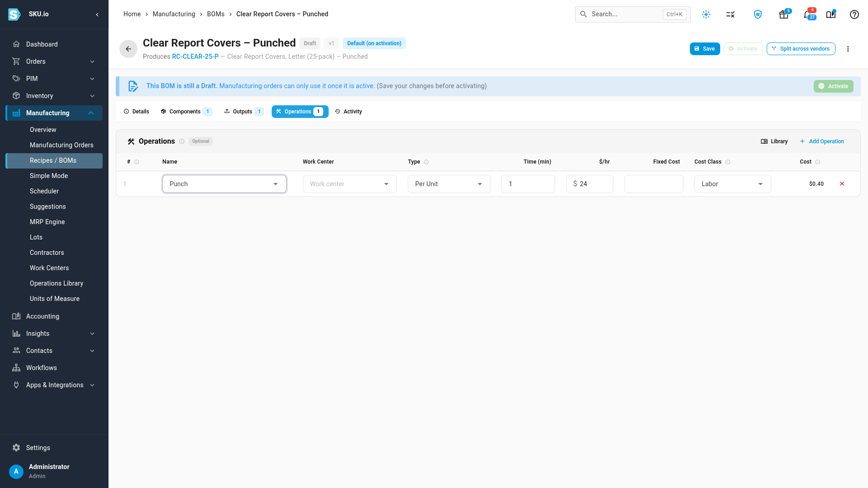
Task: Click the info icon beside Cost column
Action: [x=818, y=162]
